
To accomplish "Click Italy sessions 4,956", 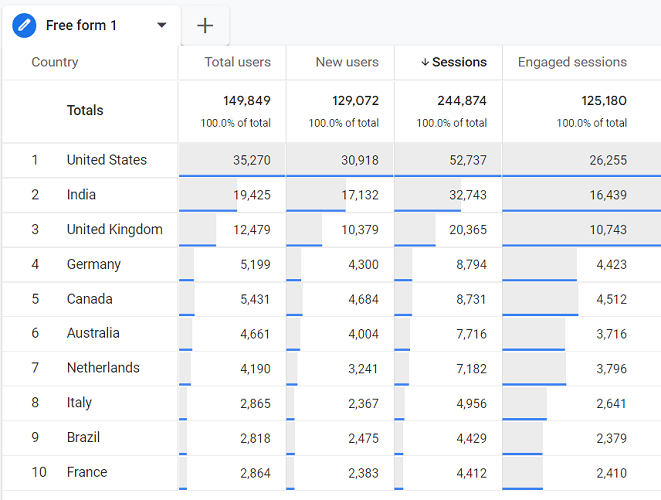I will point(471,403).
